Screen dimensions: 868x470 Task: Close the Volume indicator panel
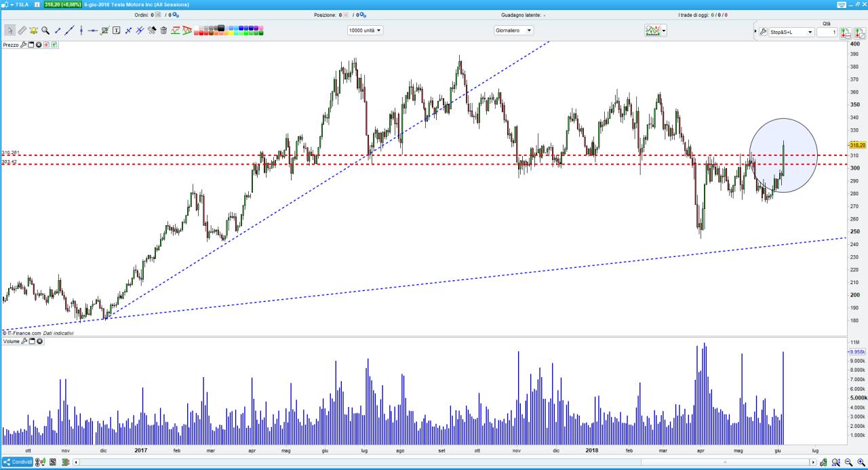(39, 341)
